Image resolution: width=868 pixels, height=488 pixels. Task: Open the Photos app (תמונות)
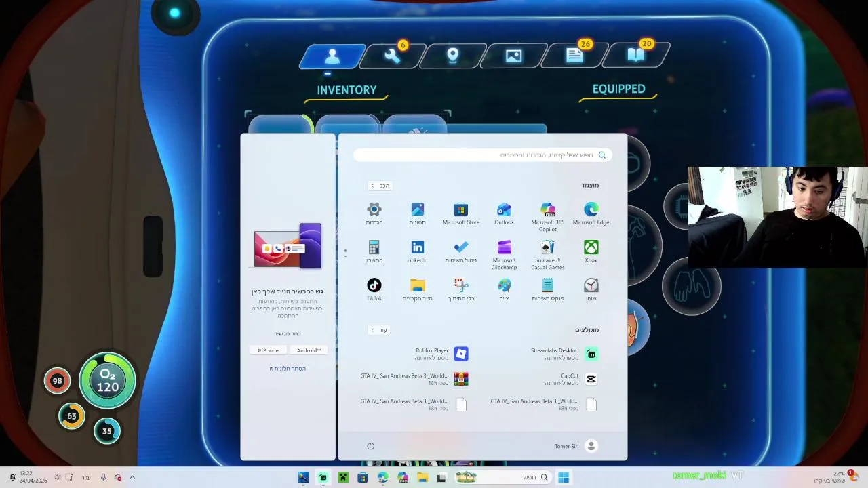coord(417,214)
